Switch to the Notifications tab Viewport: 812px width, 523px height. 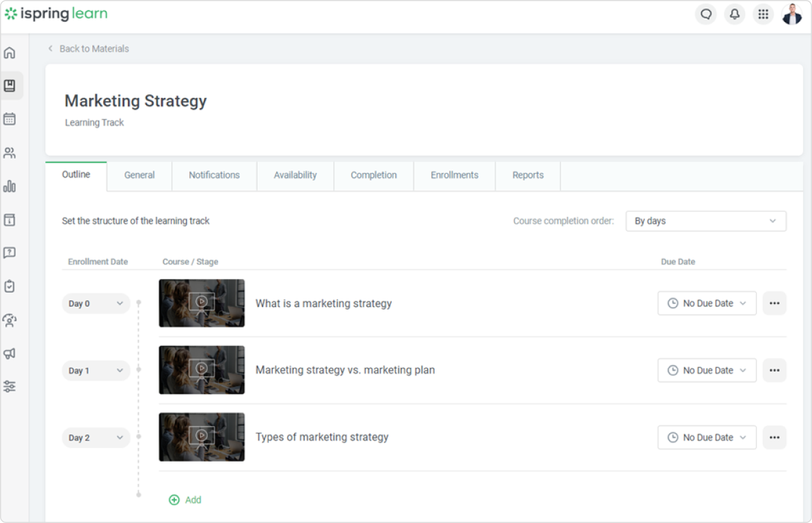[214, 176]
